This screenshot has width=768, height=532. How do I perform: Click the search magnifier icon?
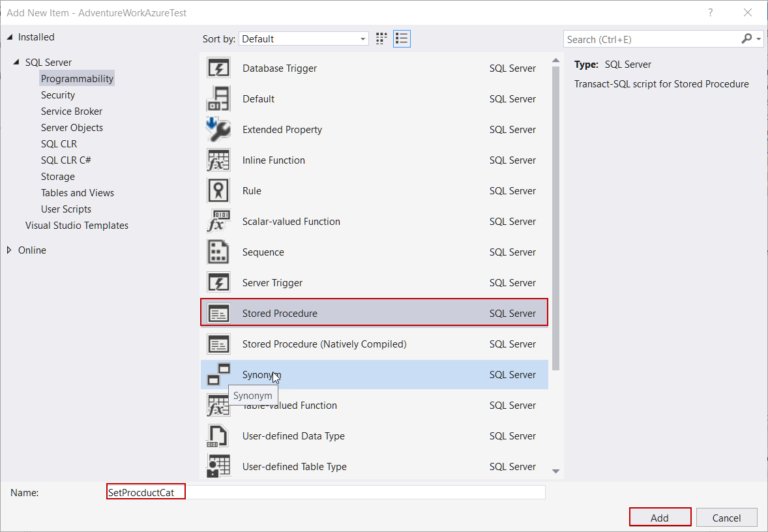(x=747, y=39)
